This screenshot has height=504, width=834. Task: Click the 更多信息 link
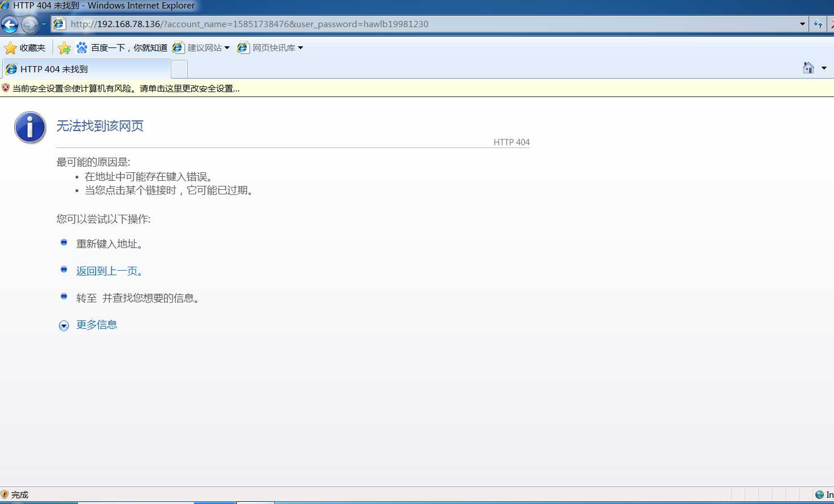(97, 324)
